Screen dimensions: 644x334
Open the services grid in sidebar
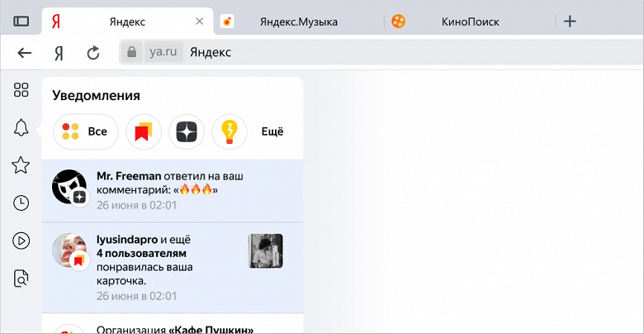[21, 89]
